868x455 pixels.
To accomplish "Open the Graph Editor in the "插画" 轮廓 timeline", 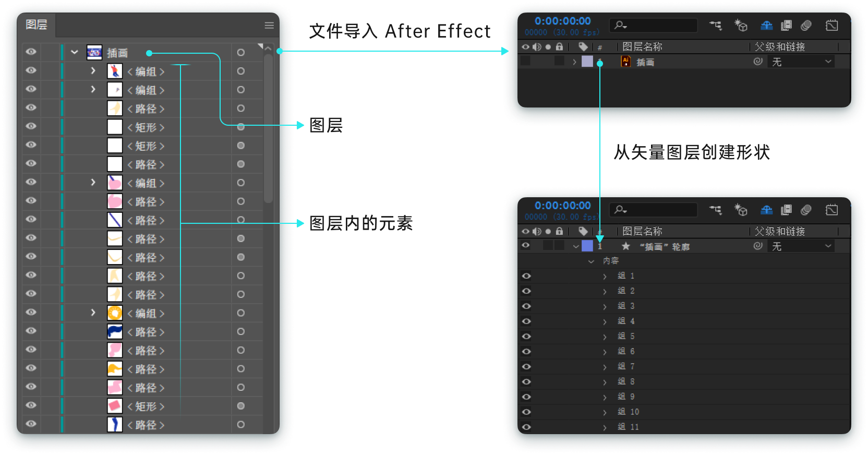I will [831, 210].
